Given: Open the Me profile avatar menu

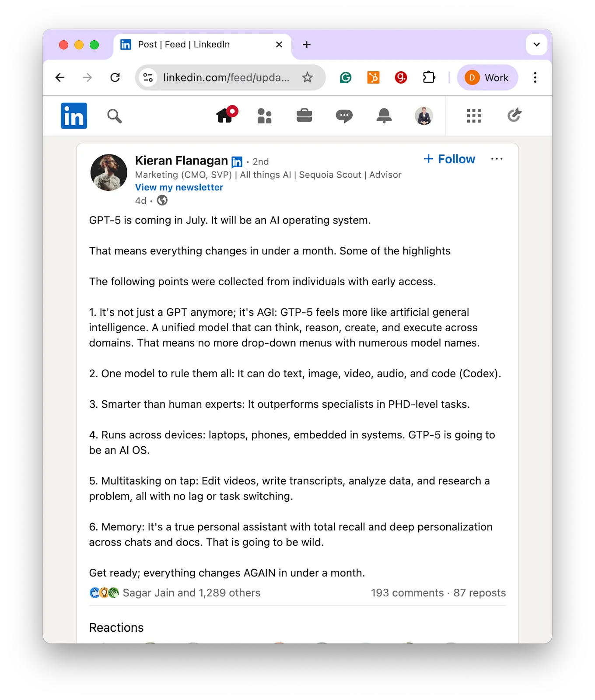Looking at the screenshot, I should pyautogui.click(x=423, y=116).
